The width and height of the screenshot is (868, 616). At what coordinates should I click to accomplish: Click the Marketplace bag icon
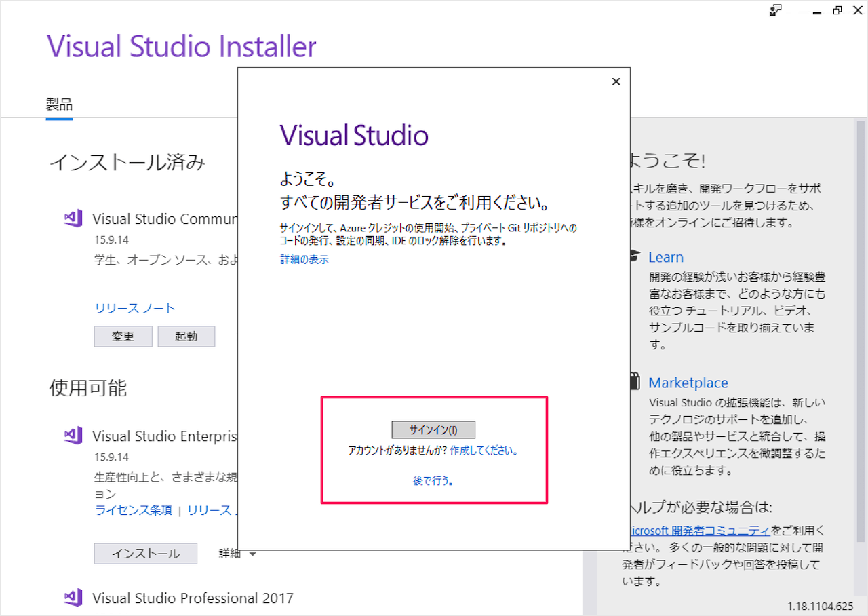[634, 381]
